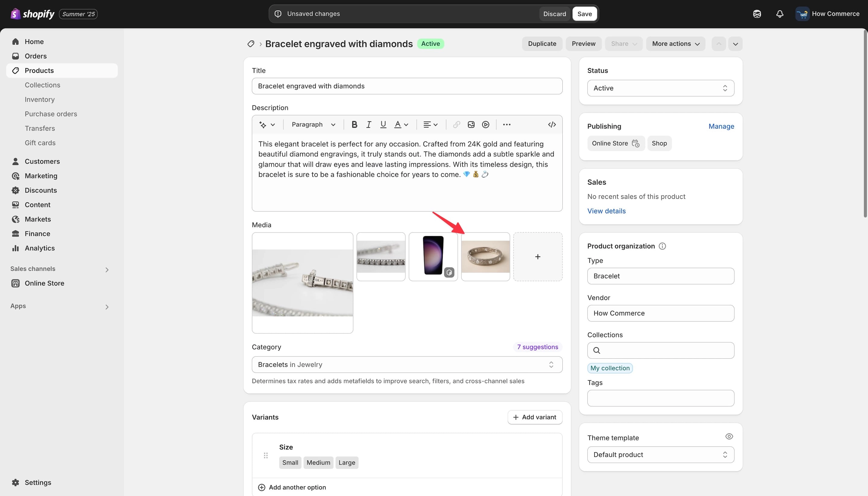Open Analytics in the sidebar
The height and width of the screenshot is (496, 868).
point(62,248)
